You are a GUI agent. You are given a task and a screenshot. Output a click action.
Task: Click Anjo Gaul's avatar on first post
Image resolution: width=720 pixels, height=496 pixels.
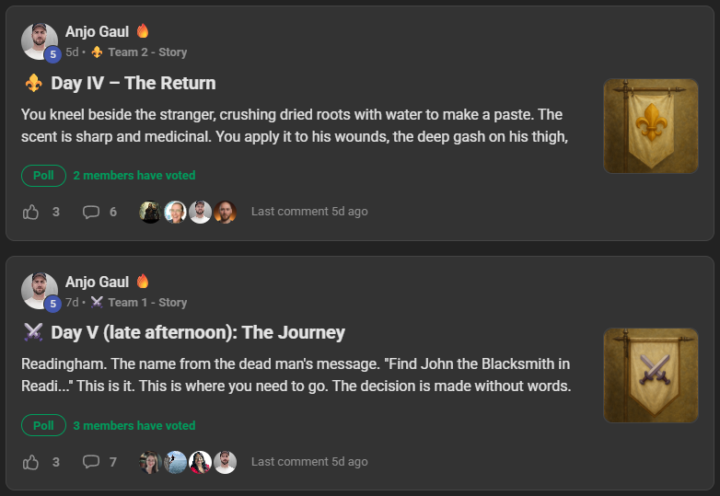click(x=40, y=41)
